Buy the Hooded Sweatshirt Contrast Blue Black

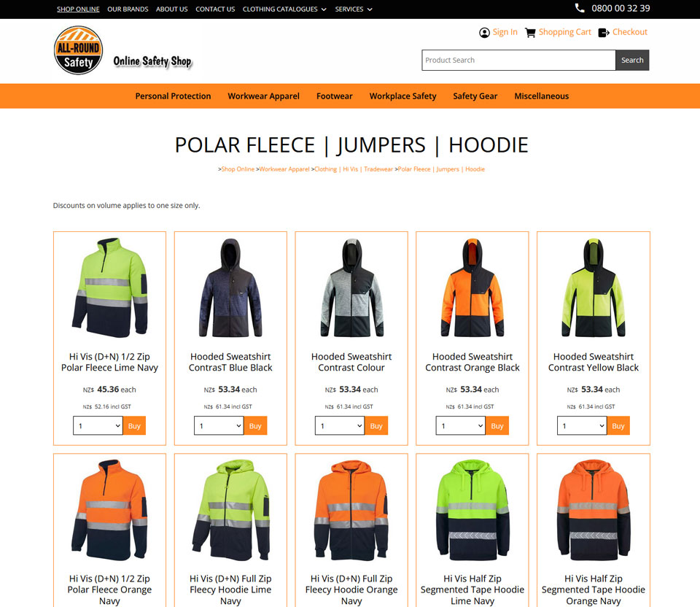click(255, 425)
